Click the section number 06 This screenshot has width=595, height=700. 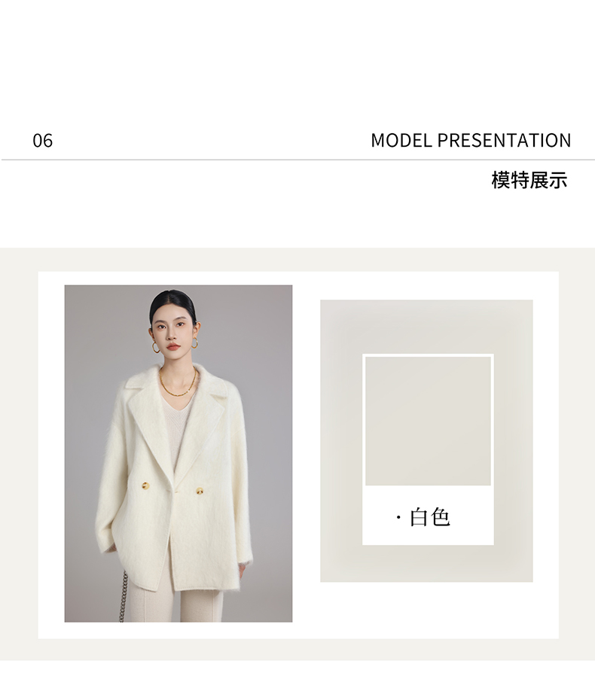coord(42,141)
